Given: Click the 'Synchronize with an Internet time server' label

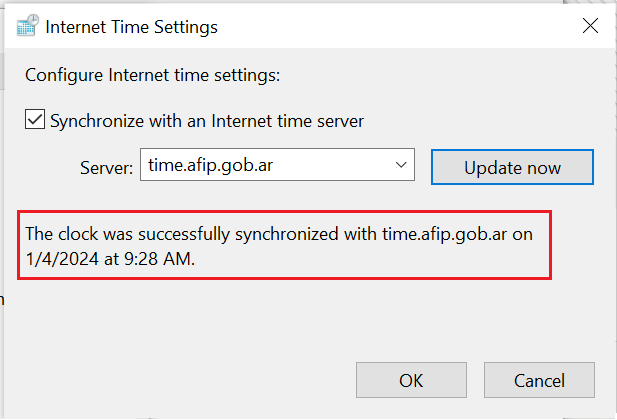Looking at the screenshot, I should pos(207,121).
